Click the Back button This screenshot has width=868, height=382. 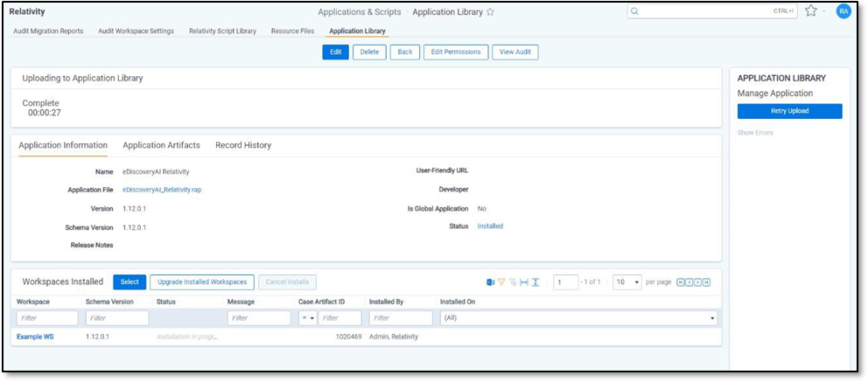coord(405,52)
